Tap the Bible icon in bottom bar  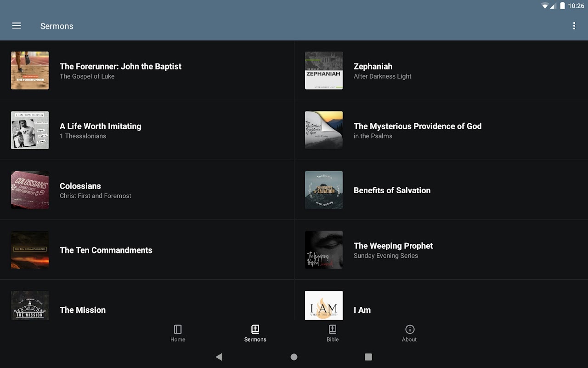333,329
